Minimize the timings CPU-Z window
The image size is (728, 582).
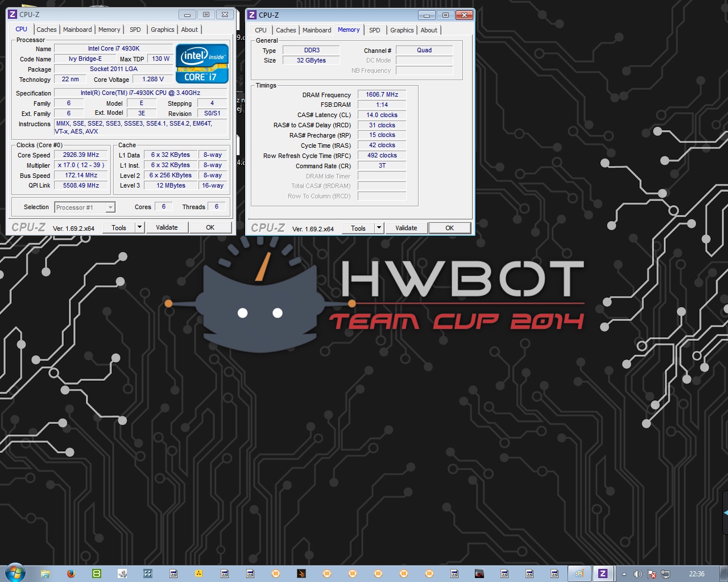click(427, 15)
